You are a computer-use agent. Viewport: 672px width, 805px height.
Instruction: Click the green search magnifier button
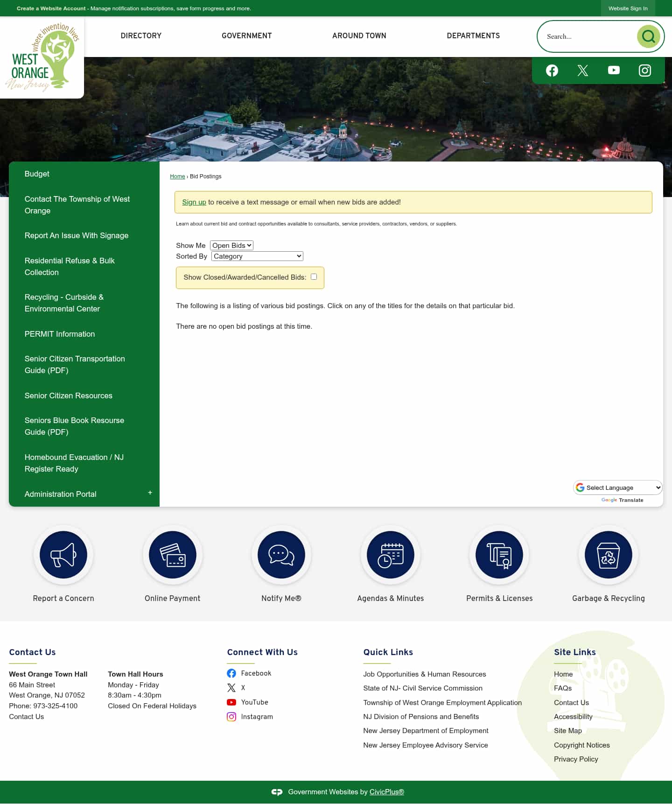[x=648, y=36]
